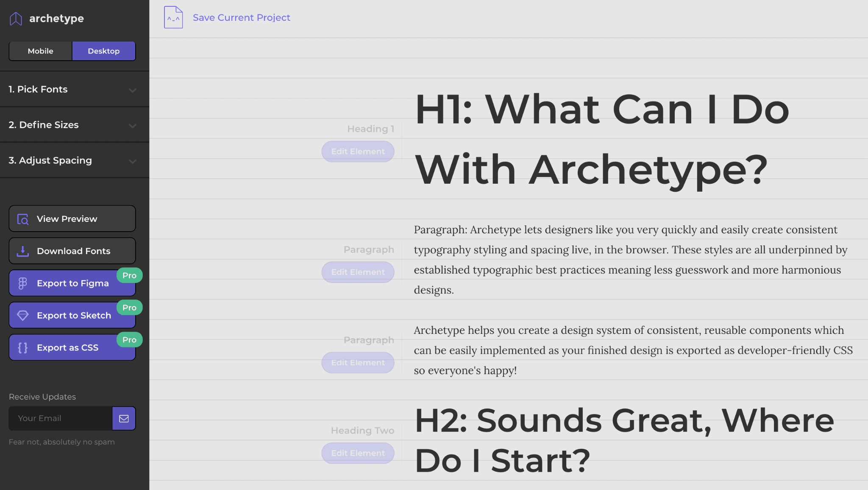The height and width of the screenshot is (490, 868).
Task: Click the H2 Sounds Great heading text
Action: click(624, 440)
